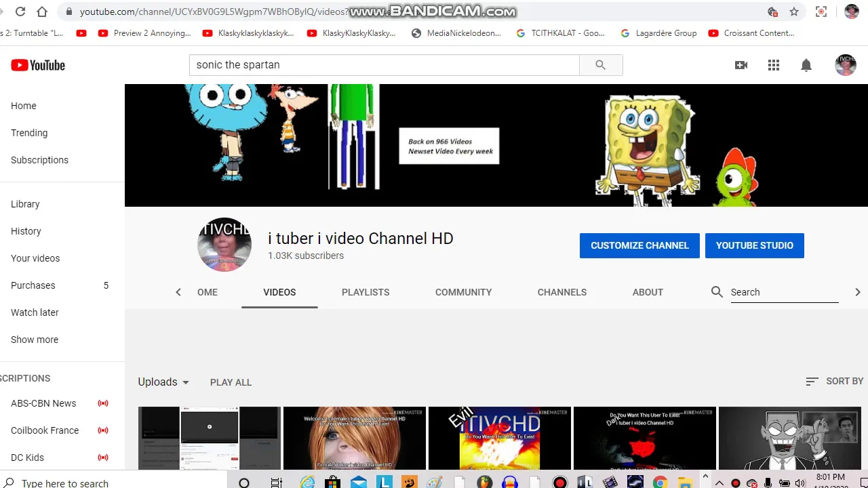This screenshot has width=868, height=488.
Task: Switch to the Channels tab
Action: point(562,292)
